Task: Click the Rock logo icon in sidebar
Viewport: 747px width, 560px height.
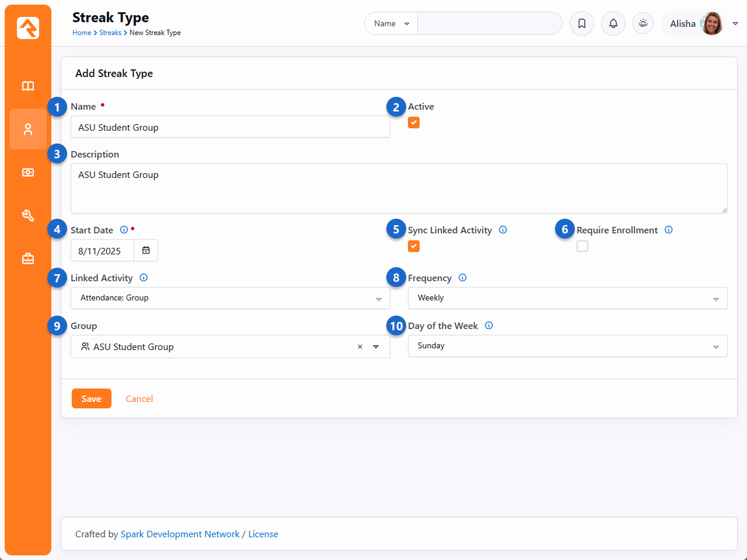Action: (28, 28)
